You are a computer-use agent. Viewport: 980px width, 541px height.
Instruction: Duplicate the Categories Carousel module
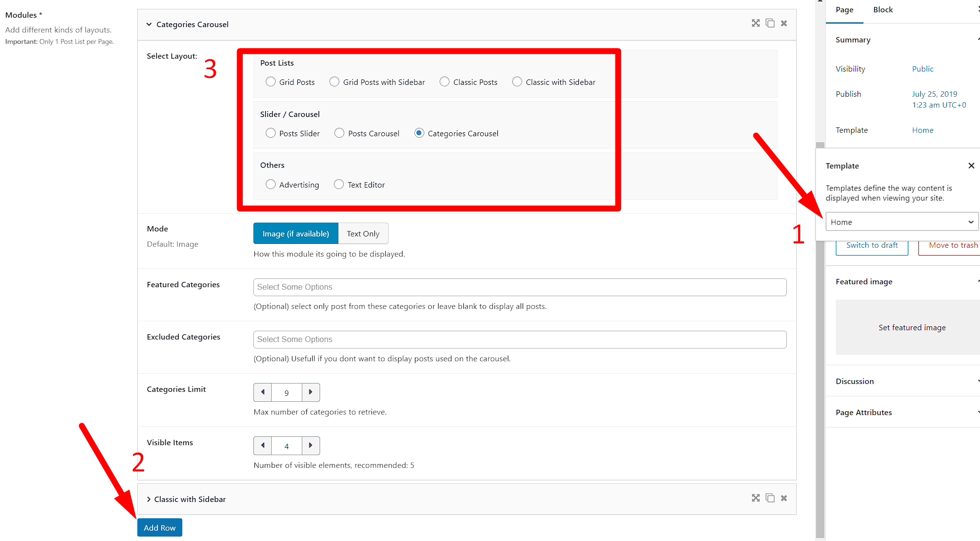click(x=770, y=23)
